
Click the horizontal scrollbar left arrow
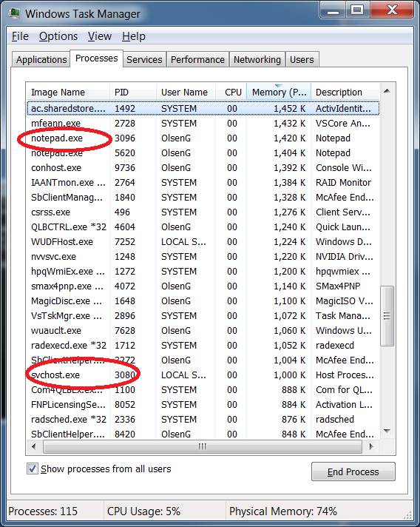click(34, 446)
